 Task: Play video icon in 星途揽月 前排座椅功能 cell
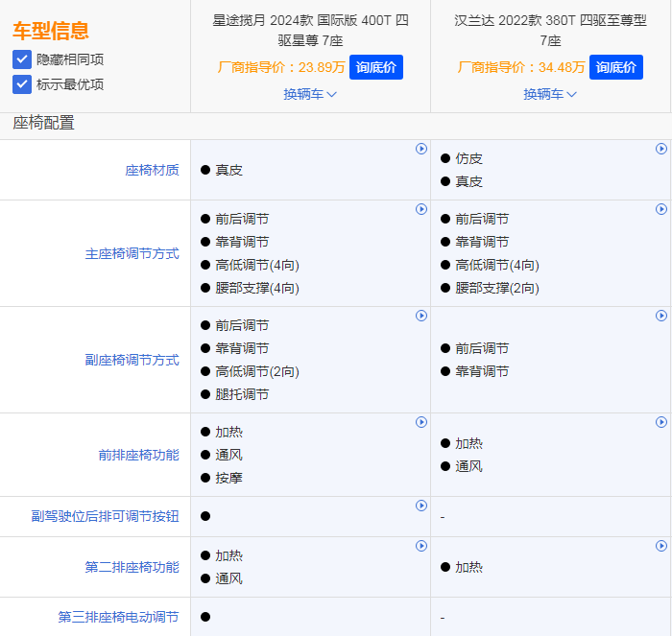(x=421, y=422)
